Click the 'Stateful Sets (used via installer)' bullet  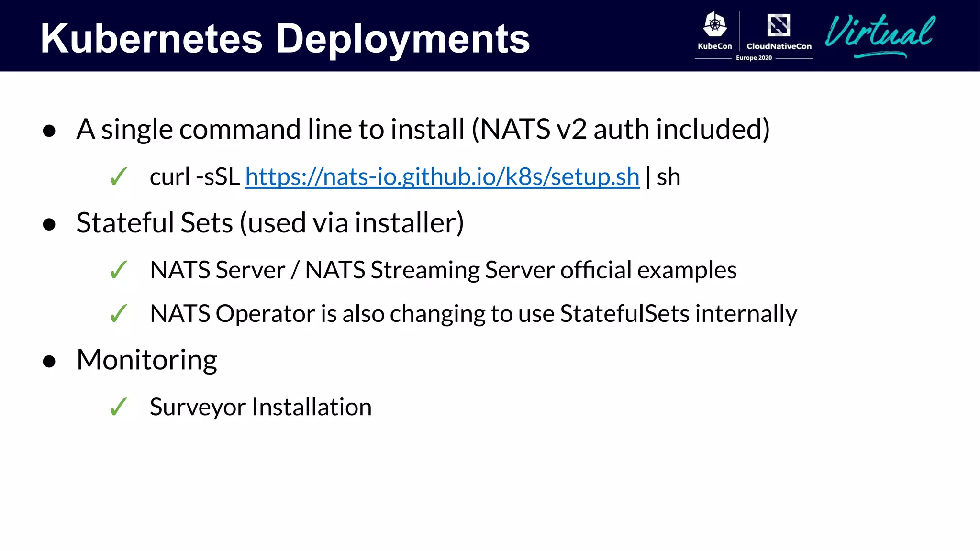tap(270, 223)
